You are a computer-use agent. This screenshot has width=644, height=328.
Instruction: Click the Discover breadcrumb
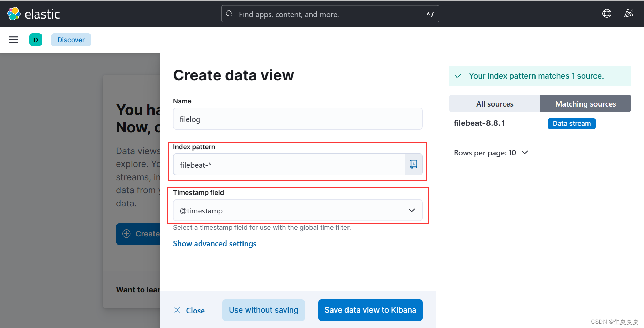[x=71, y=40]
